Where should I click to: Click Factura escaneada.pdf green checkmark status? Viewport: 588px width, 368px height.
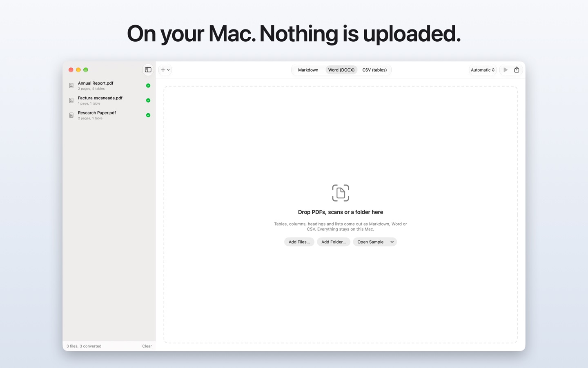coord(148,100)
